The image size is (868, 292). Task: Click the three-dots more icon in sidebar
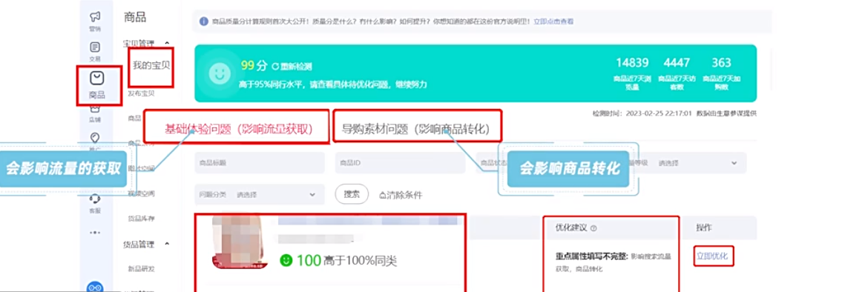click(x=95, y=233)
